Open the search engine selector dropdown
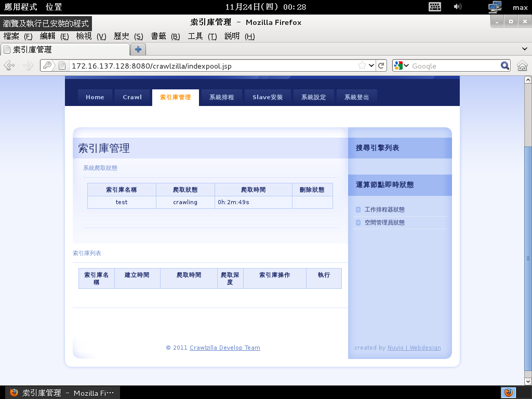The height and width of the screenshot is (399, 532). tap(406, 65)
